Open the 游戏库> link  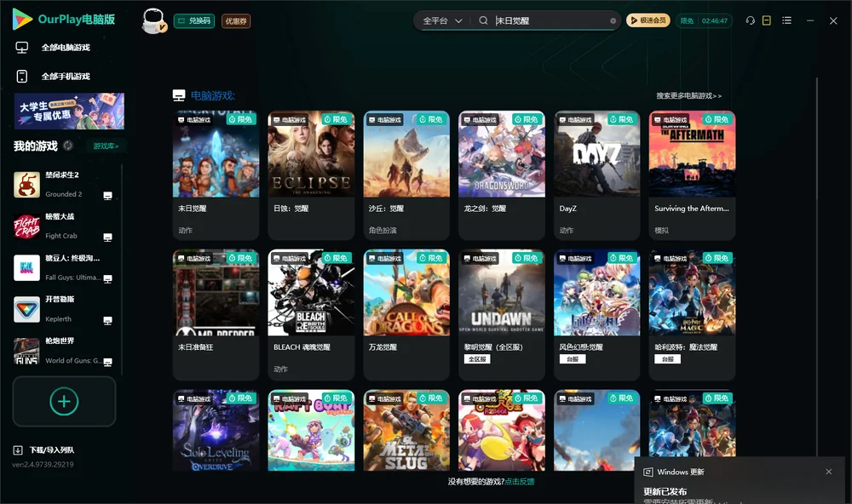pyautogui.click(x=106, y=146)
